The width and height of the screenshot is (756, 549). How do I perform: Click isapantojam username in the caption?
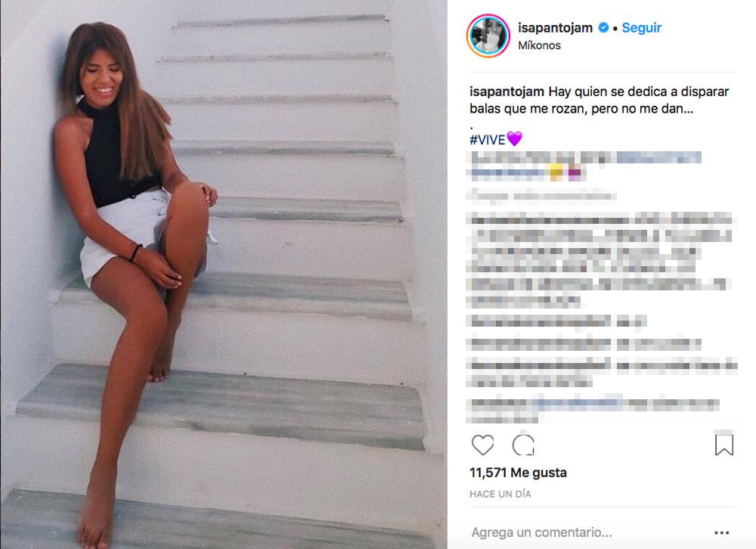(507, 91)
